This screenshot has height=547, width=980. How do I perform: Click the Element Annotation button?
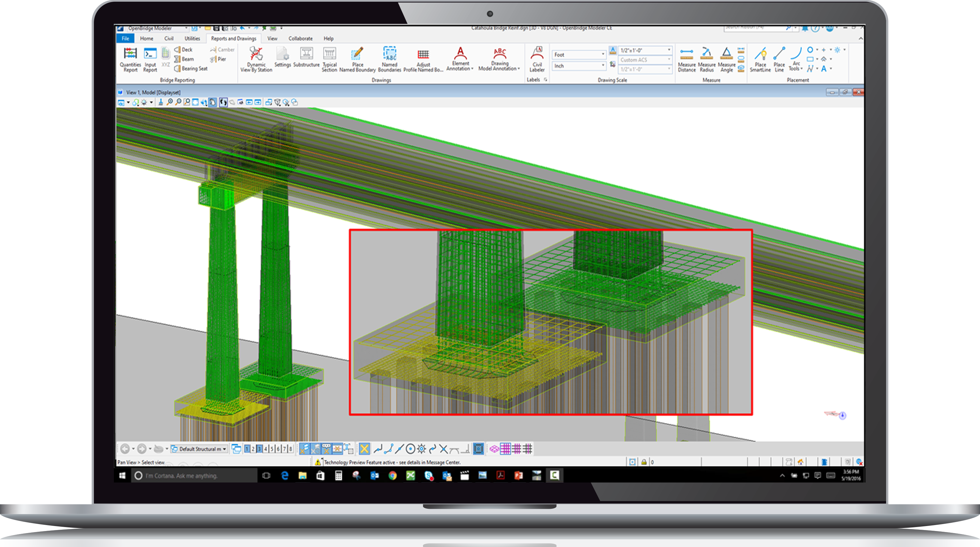(x=460, y=59)
